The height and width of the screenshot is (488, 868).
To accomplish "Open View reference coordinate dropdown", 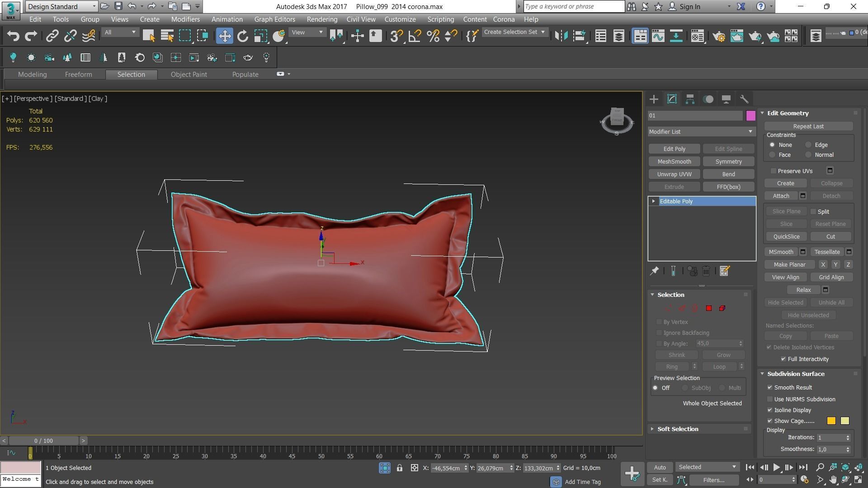I will 307,33.
